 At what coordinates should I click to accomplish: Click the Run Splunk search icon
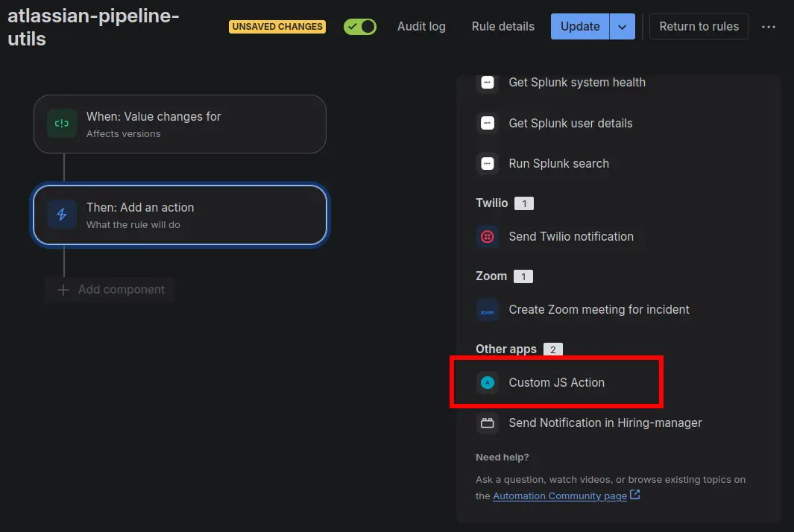point(488,164)
